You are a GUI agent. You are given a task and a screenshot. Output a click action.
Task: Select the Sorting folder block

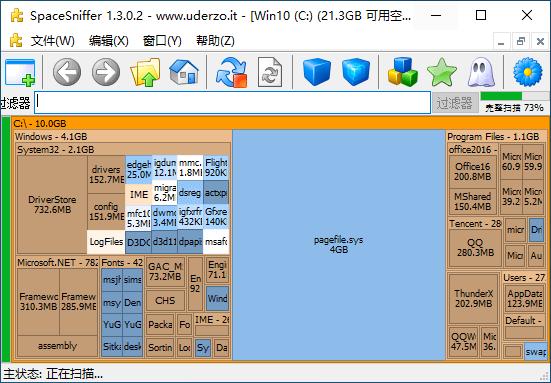tap(160, 348)
